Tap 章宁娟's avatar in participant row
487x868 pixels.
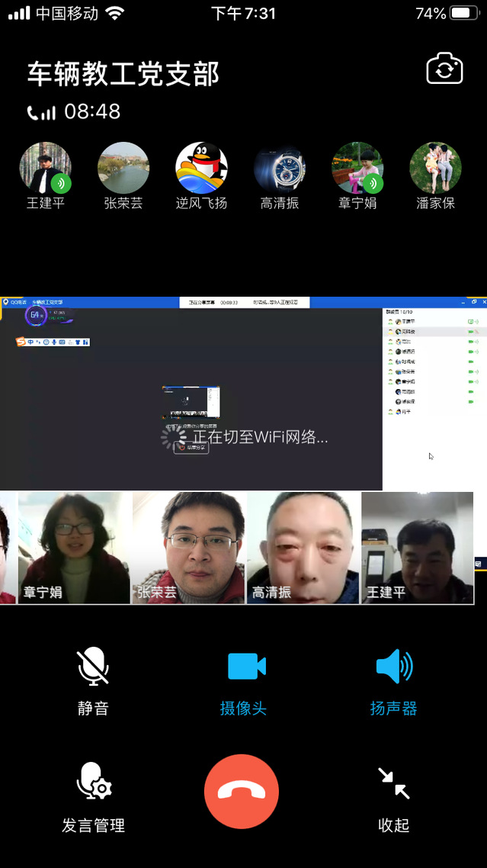click(357, 168)
